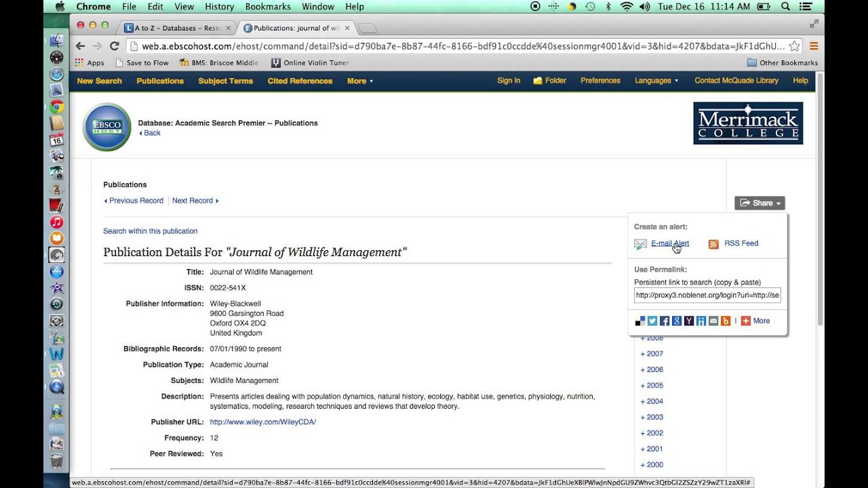Bookmark page with the star icon
Screen dimensions: 868x488
pos(795,46)
